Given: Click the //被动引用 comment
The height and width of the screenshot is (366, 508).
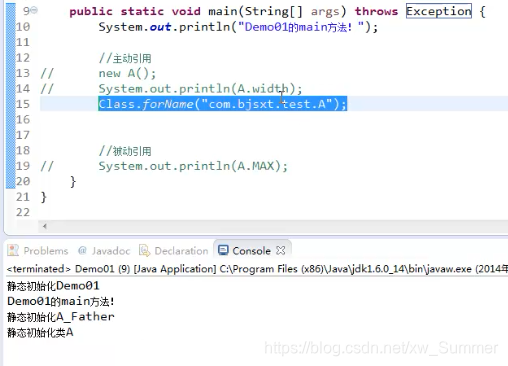Looking at the screenshot, I should [x=125, y=151].
